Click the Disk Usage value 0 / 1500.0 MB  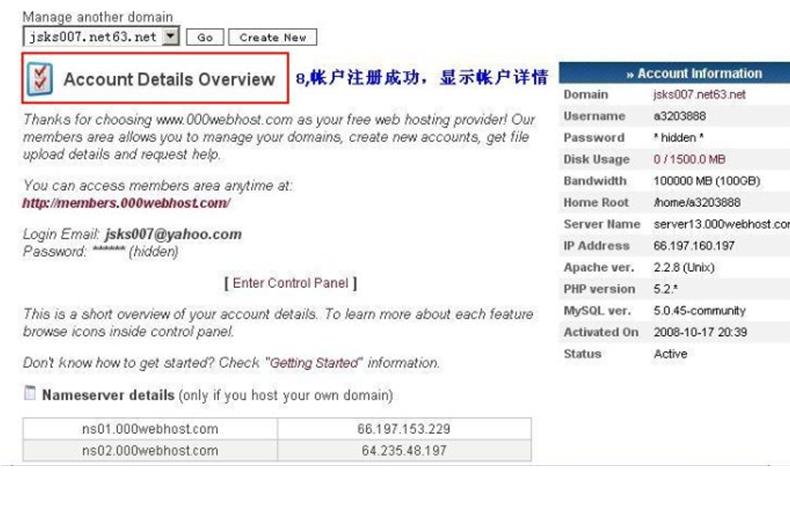[689, 160]
